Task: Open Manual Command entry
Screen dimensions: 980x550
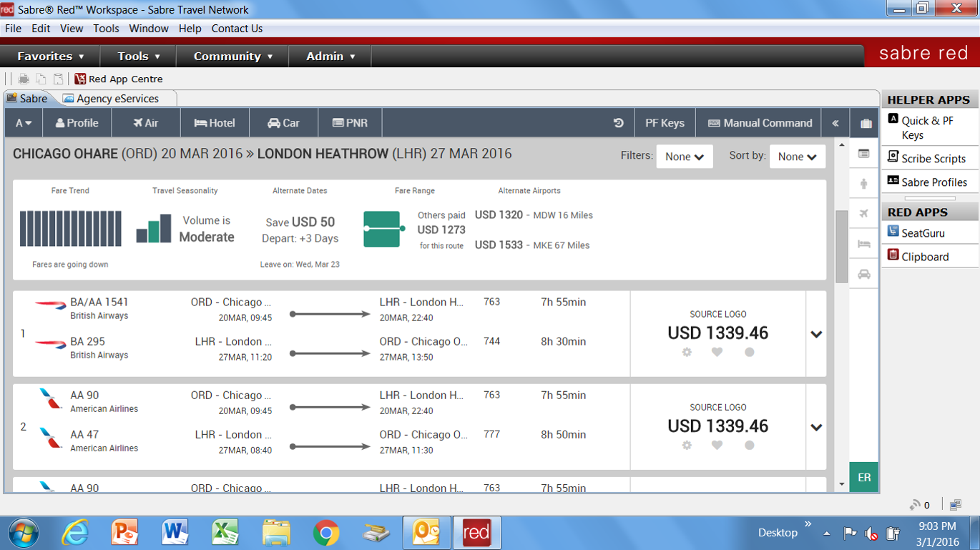Action: [760, 123]
